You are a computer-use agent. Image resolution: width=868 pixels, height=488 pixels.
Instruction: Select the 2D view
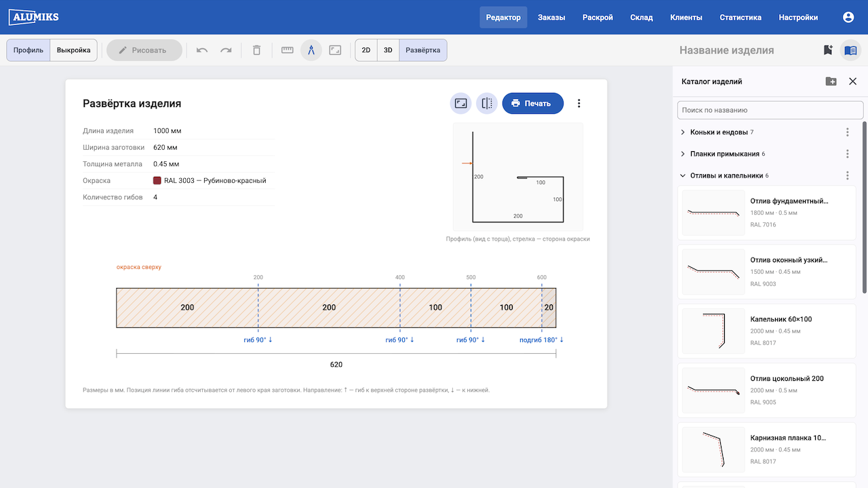[x=366, y=50]
